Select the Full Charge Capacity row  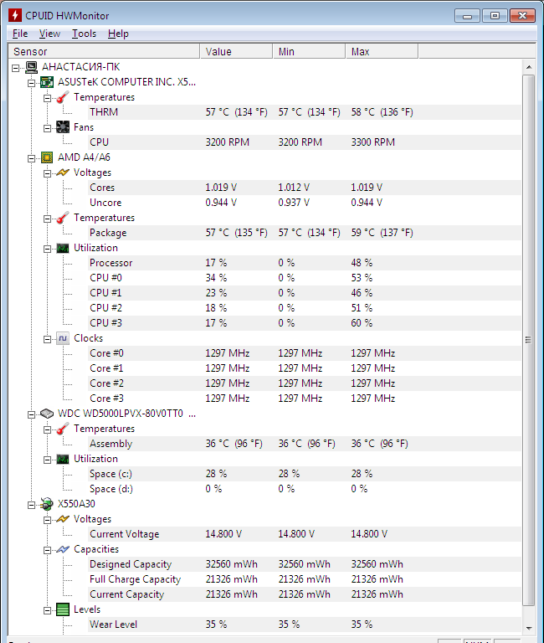point(305,579)
